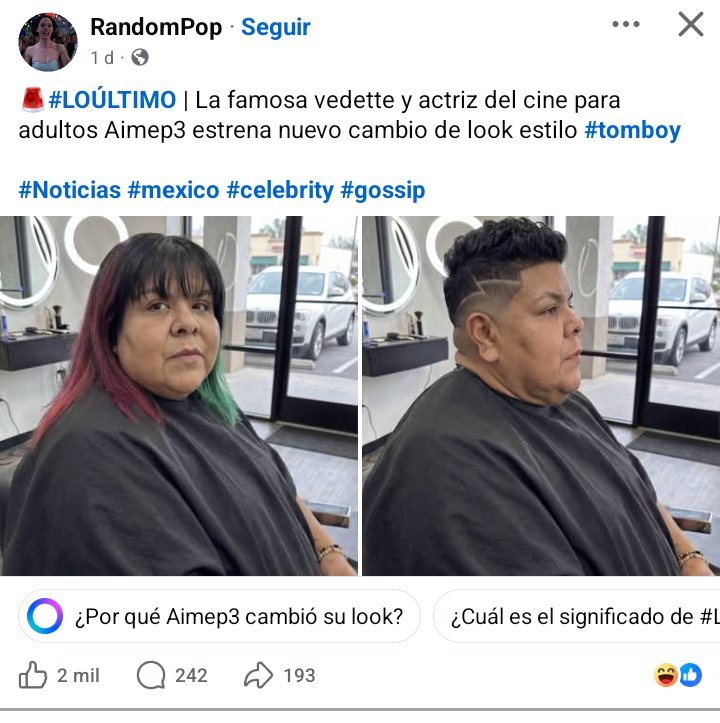The image size is (720, 723).
Task: Open comments via speech bubble icon
Action: click(x=151, y=675)
